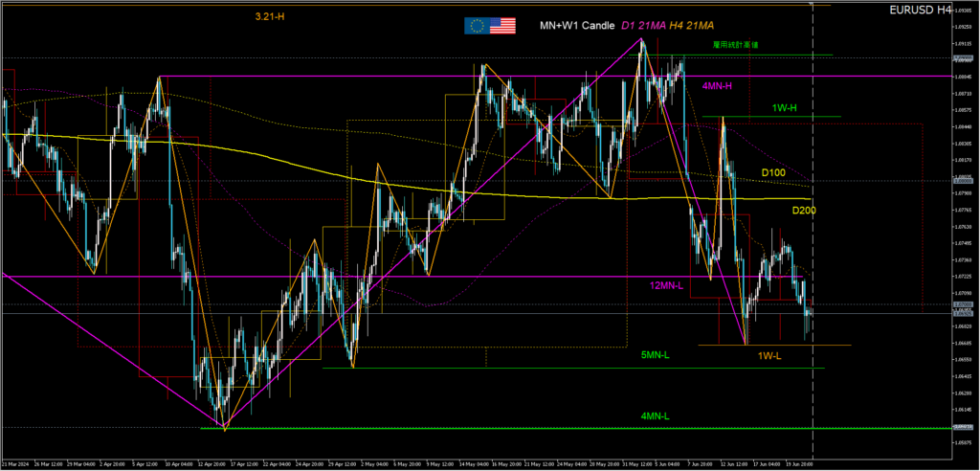Screen dimensions: 980x471
Task: Select the 12MN-L magenta label
Action: tap(666, 286)
